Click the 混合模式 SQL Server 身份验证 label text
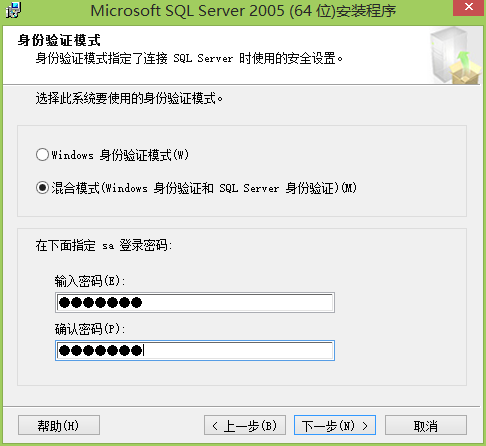This screenshot has height=446, width=486. coord(204,188)
